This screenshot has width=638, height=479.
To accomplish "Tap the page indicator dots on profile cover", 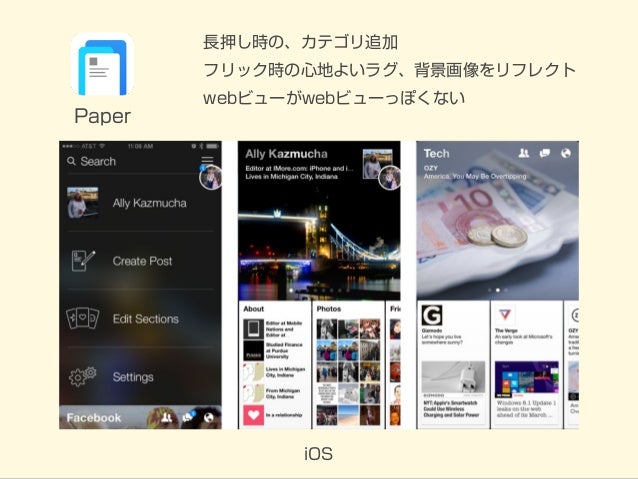I will [319, 291].
